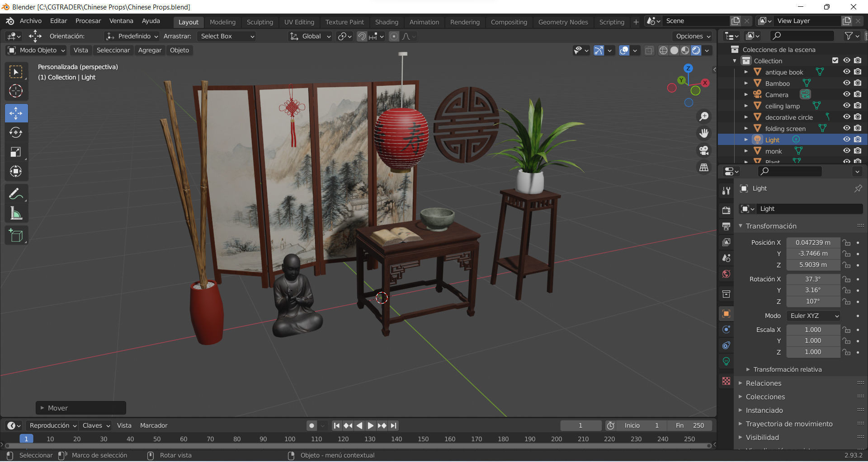Open the Render properties tab
The width and height of the screenshot is (868, 462).
point(726,210)
